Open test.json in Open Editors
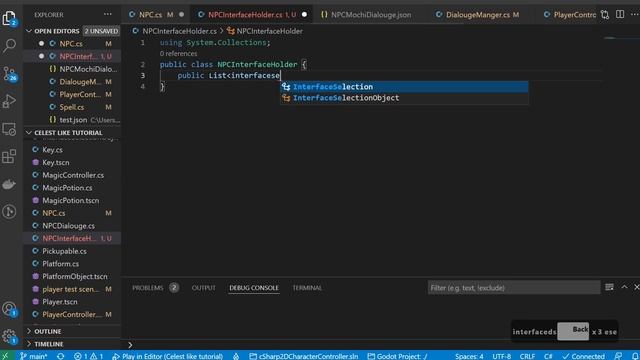This screenshot has height=360, width=640. 72,120
